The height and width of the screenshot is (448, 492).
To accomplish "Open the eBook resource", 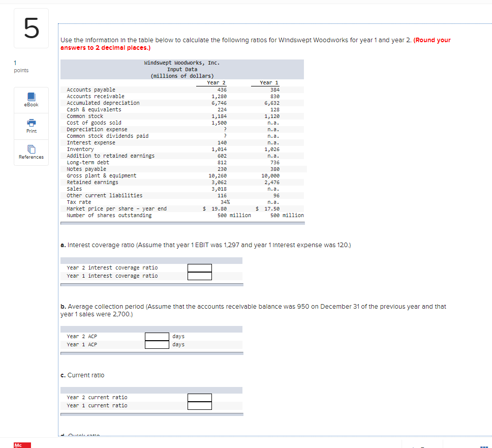I will point(31,96).
